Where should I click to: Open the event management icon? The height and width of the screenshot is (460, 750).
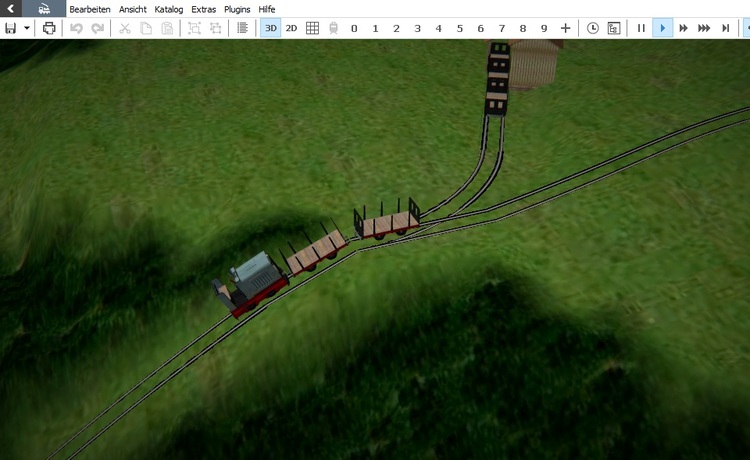coord(614,28)
